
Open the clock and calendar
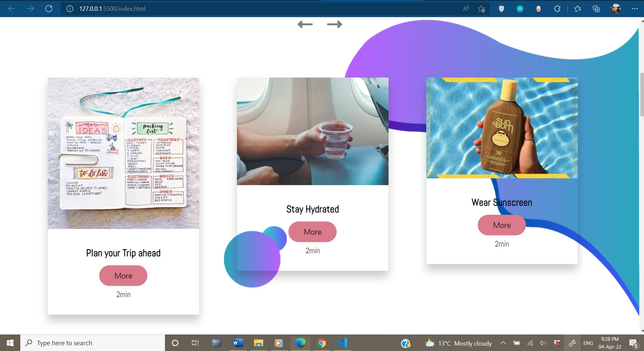coord(610,343)
